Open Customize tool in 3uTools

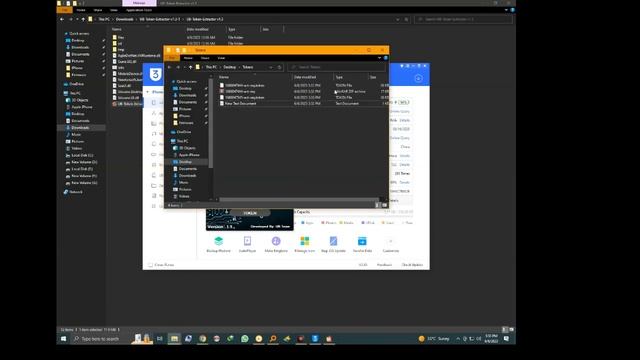[391, 244]
